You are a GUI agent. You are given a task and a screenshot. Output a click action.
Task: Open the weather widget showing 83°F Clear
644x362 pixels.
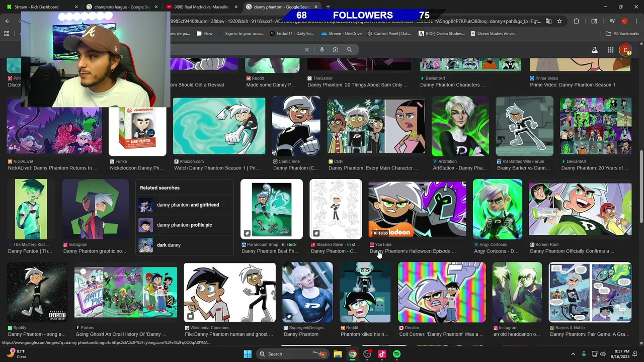click(x=17, y=354)
